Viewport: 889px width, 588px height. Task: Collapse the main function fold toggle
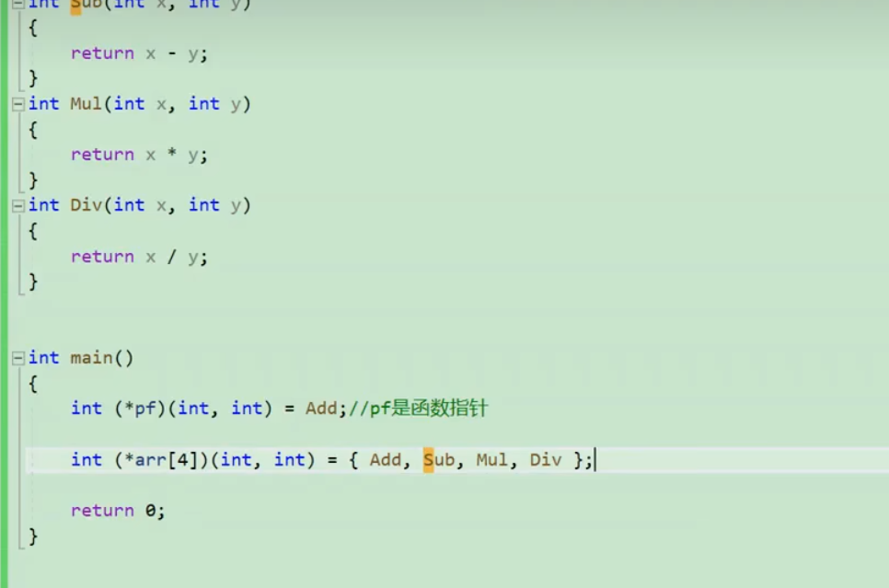pos(17,359)
